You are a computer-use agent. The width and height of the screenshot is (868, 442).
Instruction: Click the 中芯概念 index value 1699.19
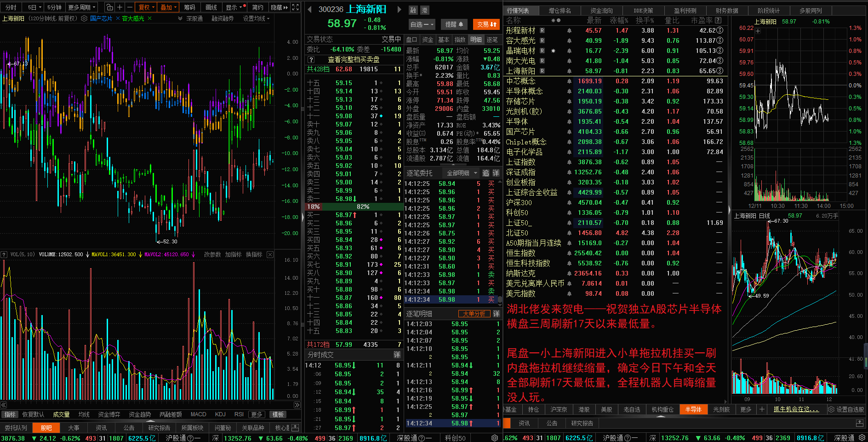pos(589,81)
